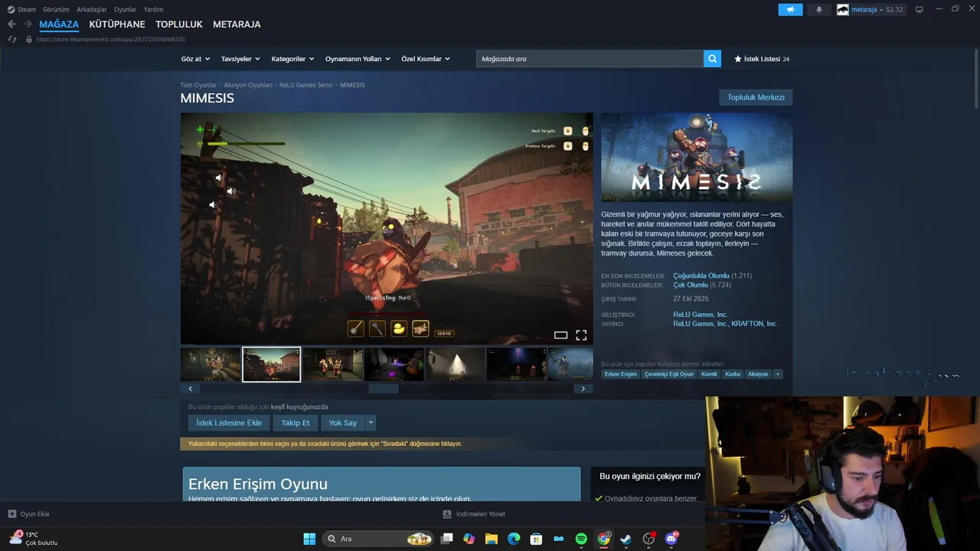Switch to the MAĞAZA tab

click(59, 24)
